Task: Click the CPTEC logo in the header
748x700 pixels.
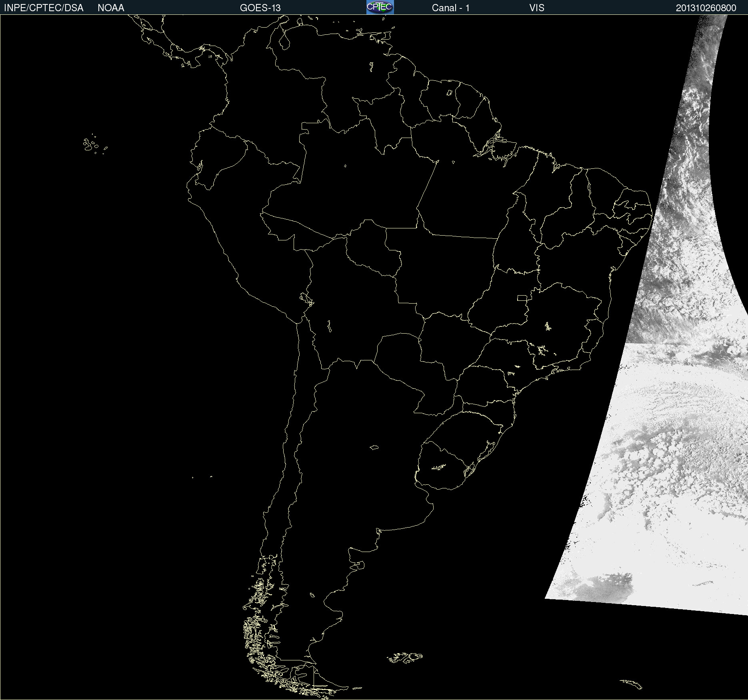Action: [380, 7]
